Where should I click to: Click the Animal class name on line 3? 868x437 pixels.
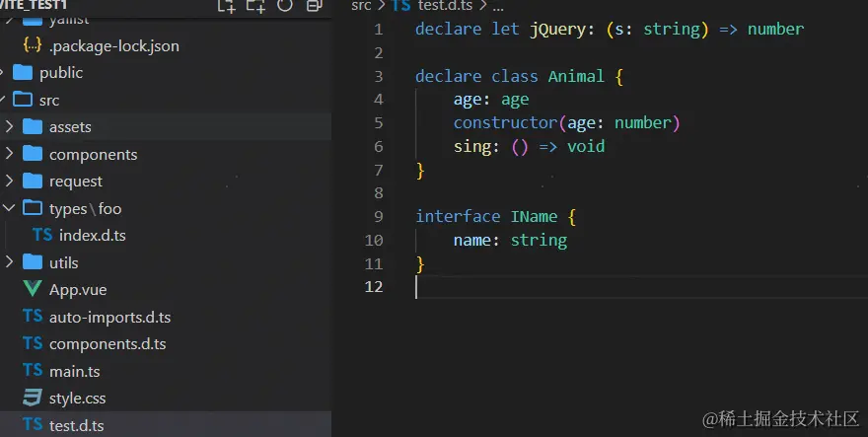[x=576, y=76]
